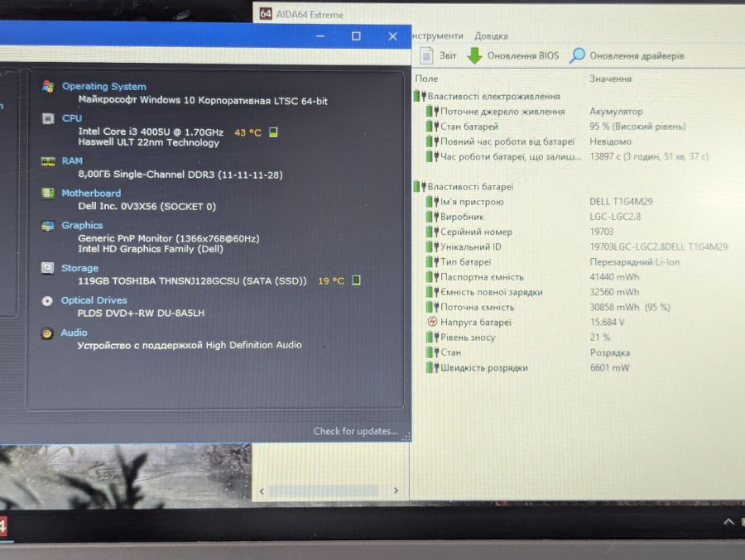Show hidden tray icons chevron on taskbar
The width and height of the screenshot is (745, 560).
728,522
